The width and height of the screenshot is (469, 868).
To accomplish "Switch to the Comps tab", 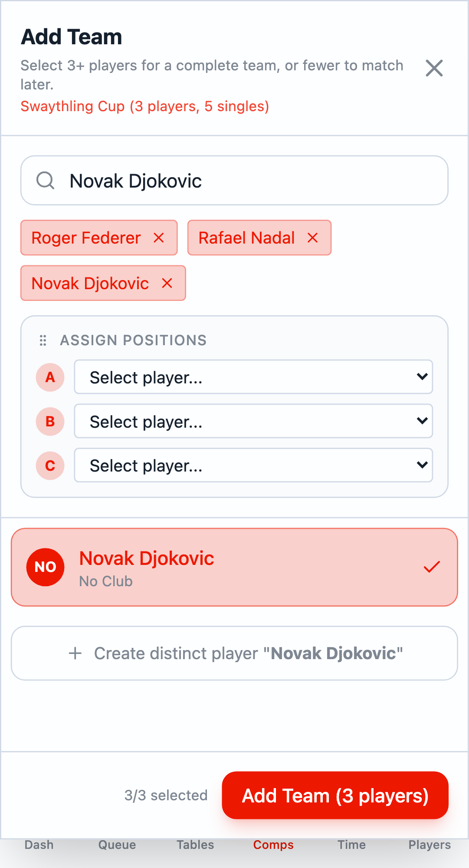I will click(x=273, y=845).
